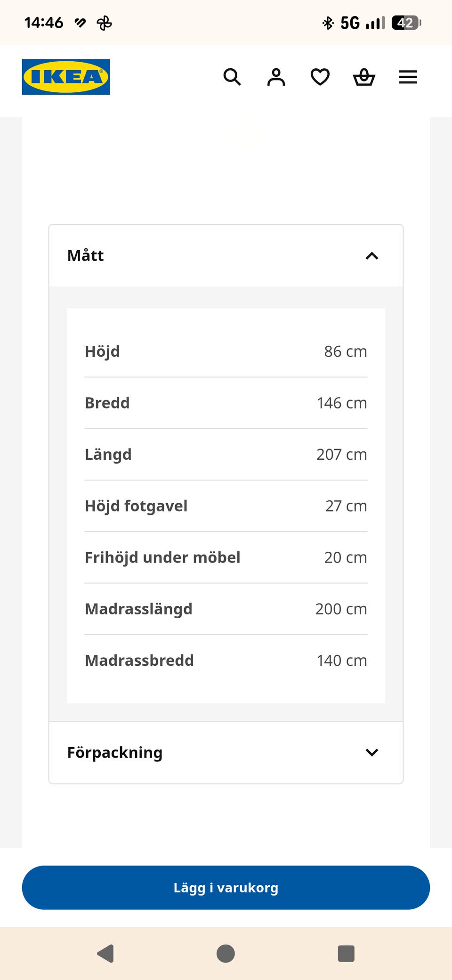Select the Bredd 146 cm row
Image resolution: width=452 pixels, height=980 pixels.
pyautogui.click(x=226, y=403)
